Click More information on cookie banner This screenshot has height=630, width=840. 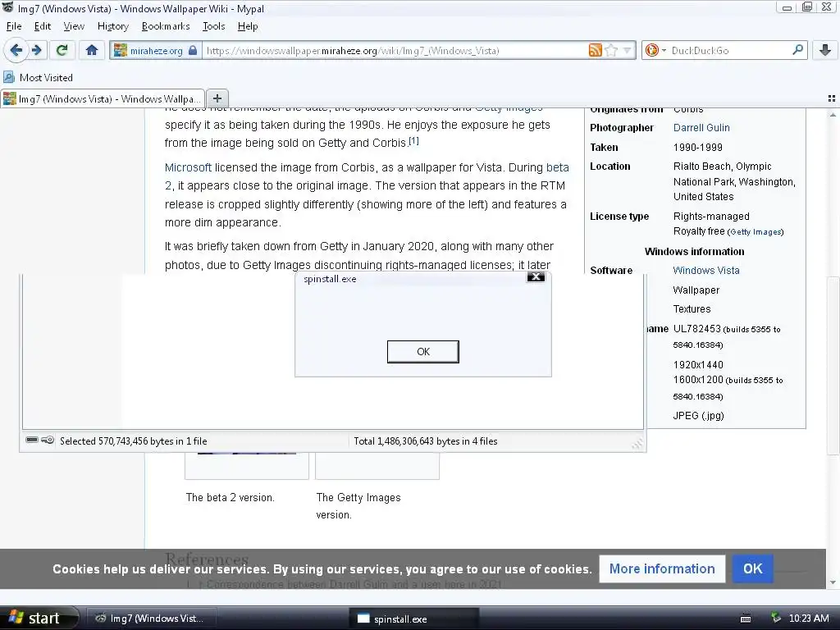[662, 568]
